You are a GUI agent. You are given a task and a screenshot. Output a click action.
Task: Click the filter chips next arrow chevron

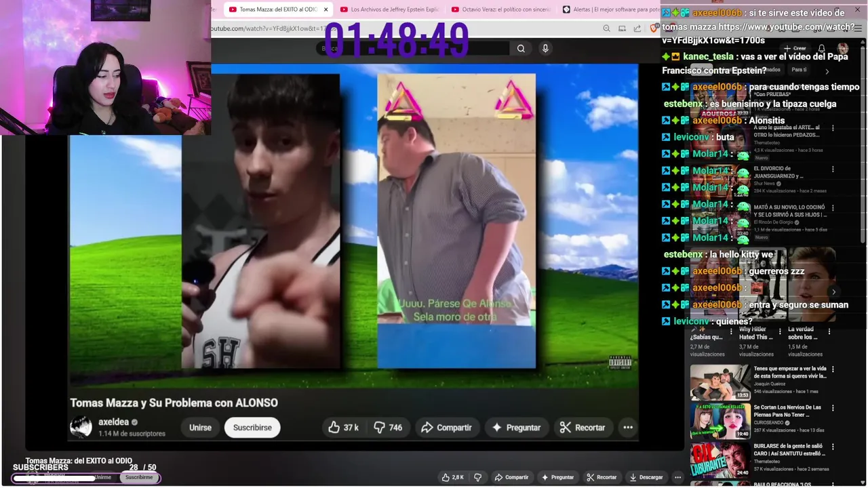(x=827, y=71)
